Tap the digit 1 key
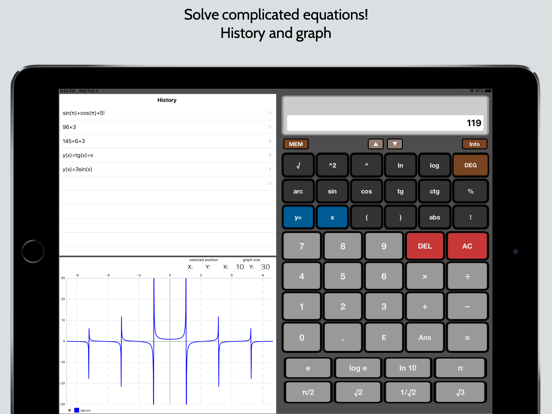The width and height of the screenshot is (552, 414). coord(302,307)
